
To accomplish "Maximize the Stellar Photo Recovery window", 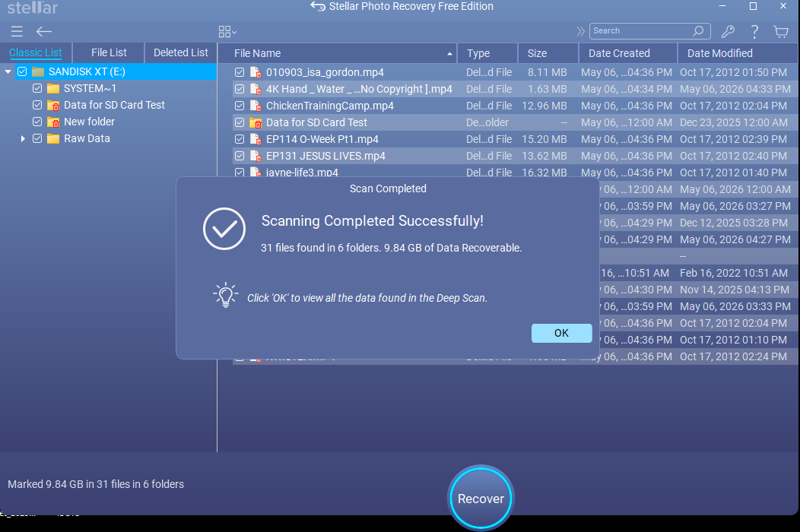I will (x=753, y=6).
